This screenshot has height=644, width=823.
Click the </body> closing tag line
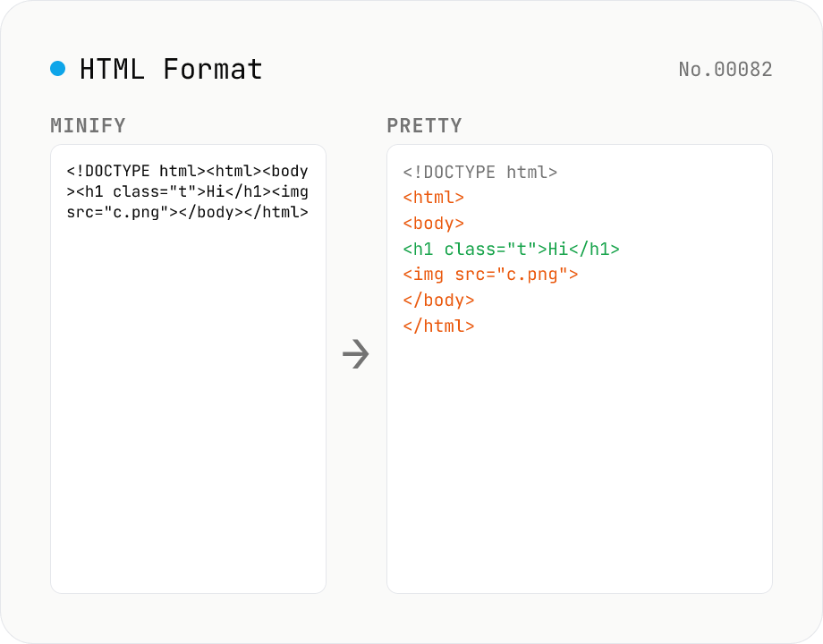pos(439,301)
